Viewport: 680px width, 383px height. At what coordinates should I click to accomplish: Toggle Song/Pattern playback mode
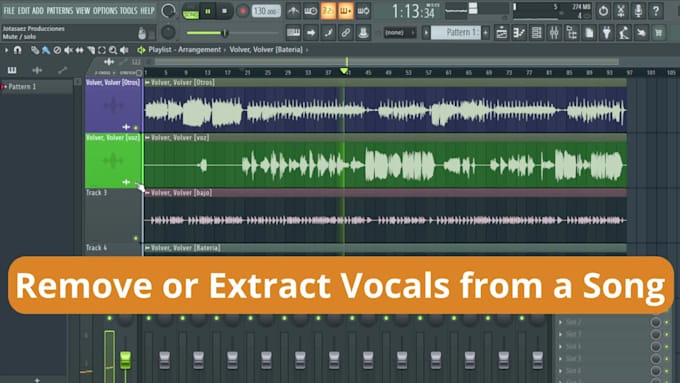coord(190,12)
